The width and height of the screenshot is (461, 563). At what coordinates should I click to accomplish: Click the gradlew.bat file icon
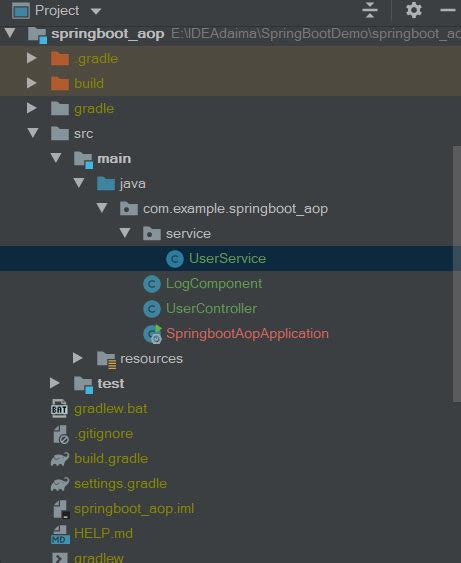tap(59, 409)
